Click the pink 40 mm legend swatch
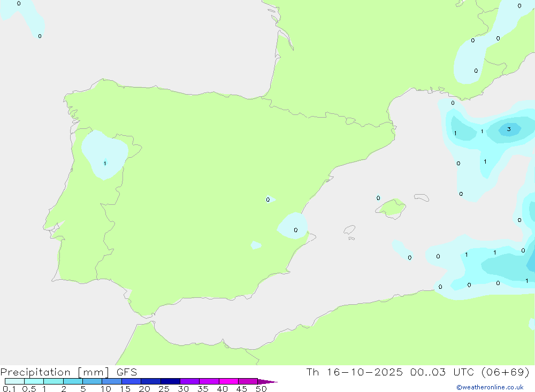Screen dimensions: 535x392 pyautogui.click(x=228, y=381)
